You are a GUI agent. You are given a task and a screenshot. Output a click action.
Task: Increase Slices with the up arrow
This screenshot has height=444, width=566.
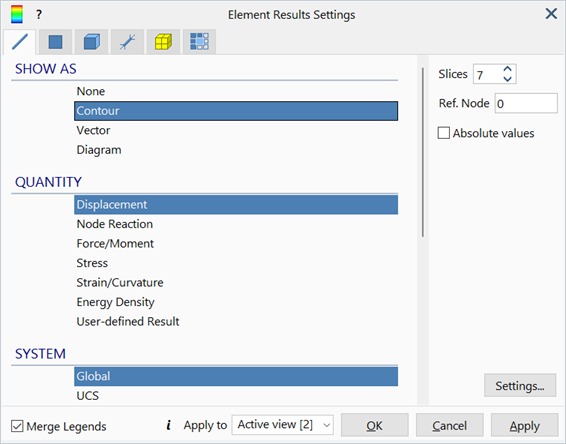click(x=508, y=69)
